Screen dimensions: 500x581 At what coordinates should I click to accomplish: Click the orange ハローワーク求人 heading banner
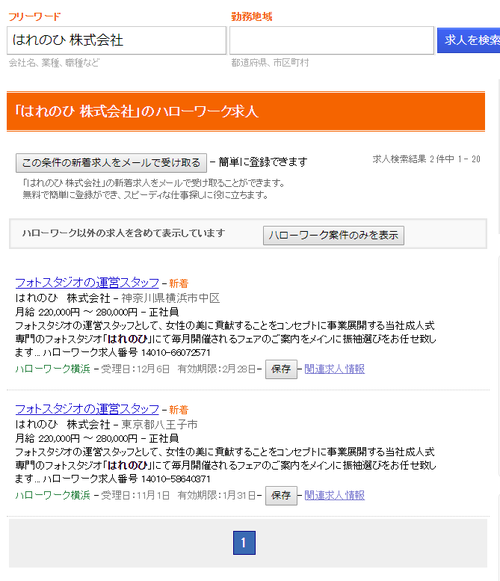tap(246, 112)
